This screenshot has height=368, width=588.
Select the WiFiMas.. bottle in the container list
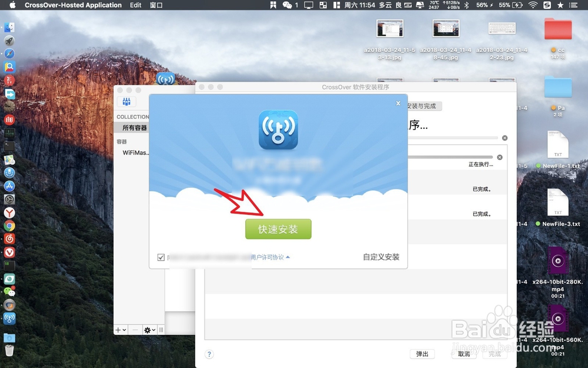136,153
